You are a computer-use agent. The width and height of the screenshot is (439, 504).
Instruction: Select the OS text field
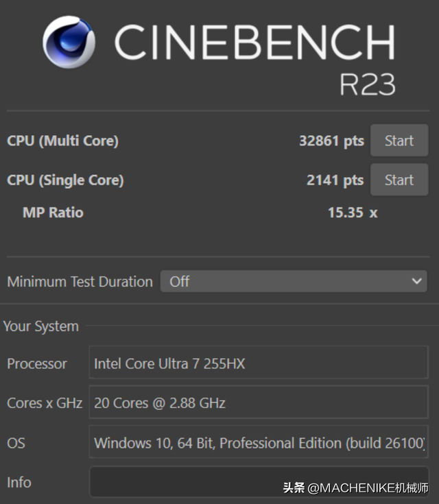(x=259, y=442)
